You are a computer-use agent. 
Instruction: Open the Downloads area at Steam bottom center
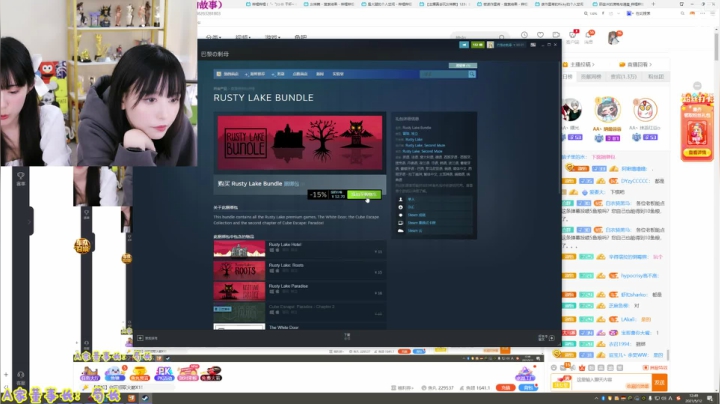click(x=347, y=337)
